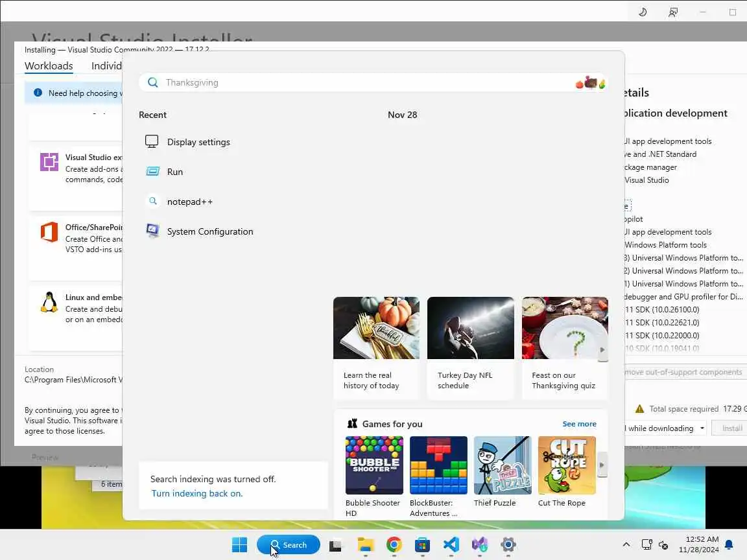Open Bubble Shooter HD game
Screen dimensions: 747x560
pos(374,476)
